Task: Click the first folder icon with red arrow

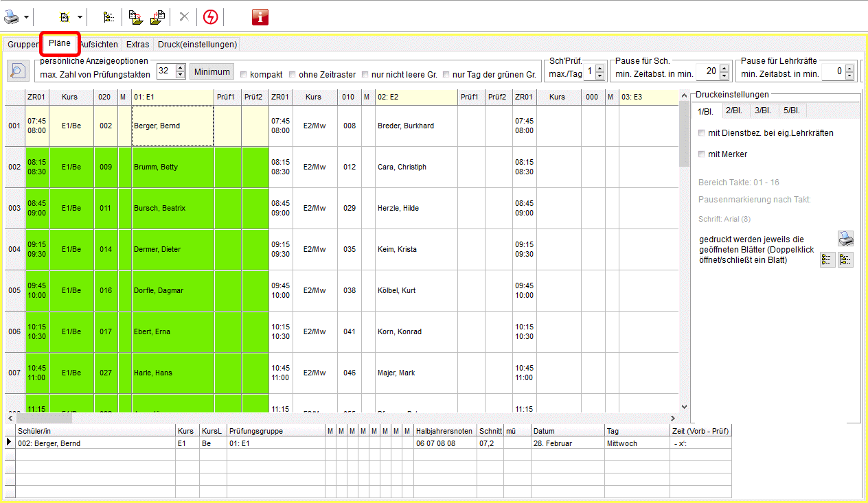Action: [134, 17]
